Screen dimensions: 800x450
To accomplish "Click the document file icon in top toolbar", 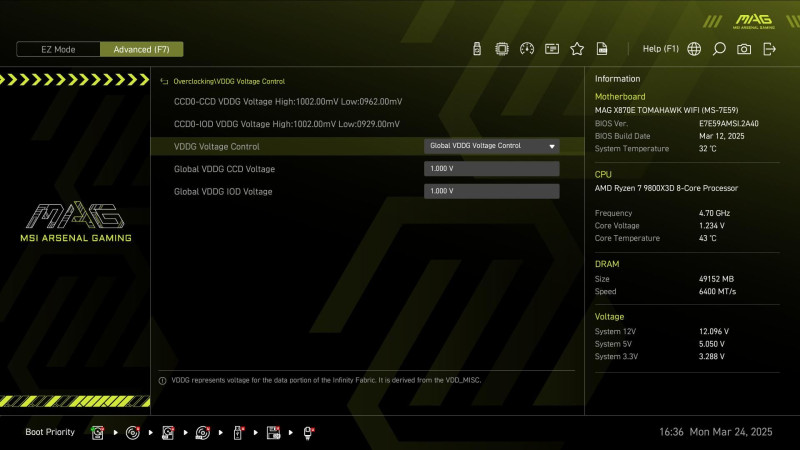I will 602,49.
